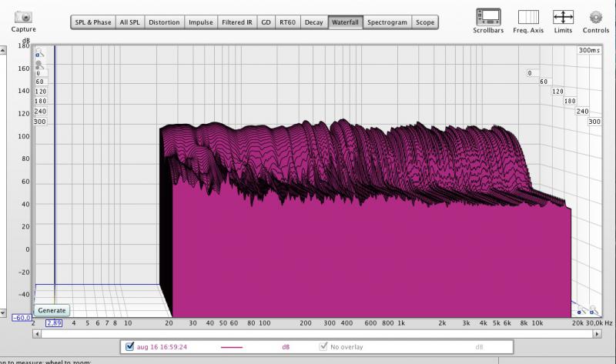Click the horizontal scrollbar left arrow

pos(37,334)
